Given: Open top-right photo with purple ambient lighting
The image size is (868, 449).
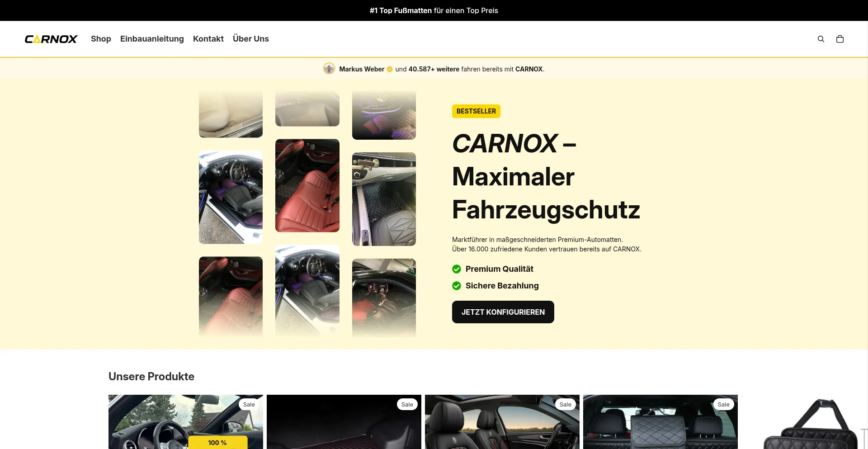Looking at the screenshot, I should [384, 115].
